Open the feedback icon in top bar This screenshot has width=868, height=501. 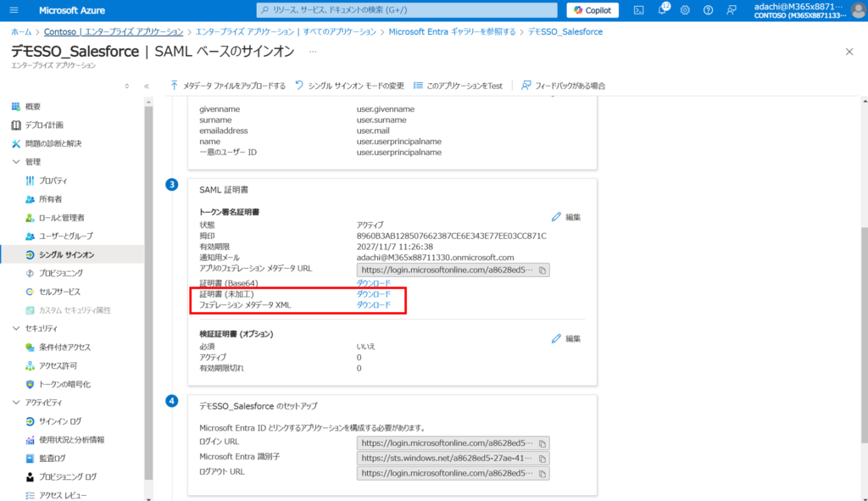click(x=732, y=10)
